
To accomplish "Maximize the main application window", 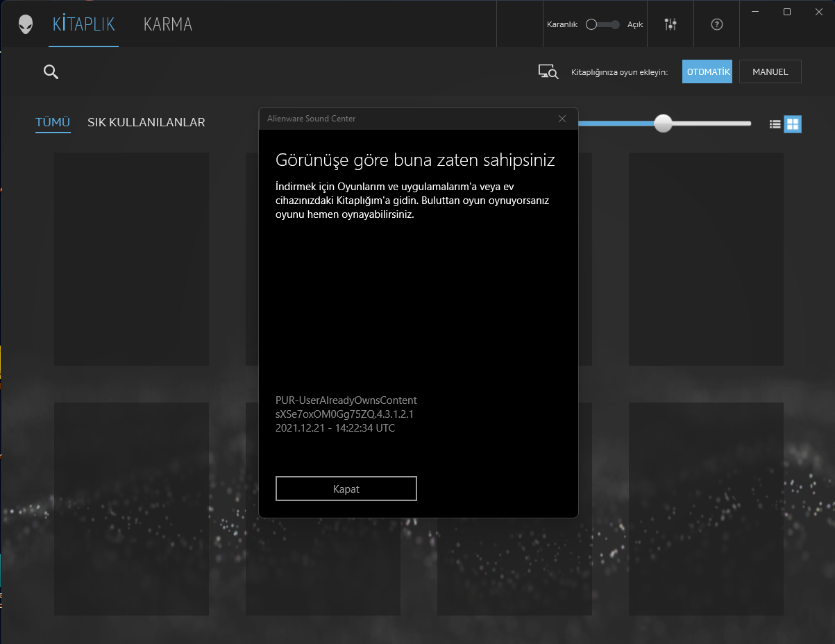I will (x=787, y=12).
